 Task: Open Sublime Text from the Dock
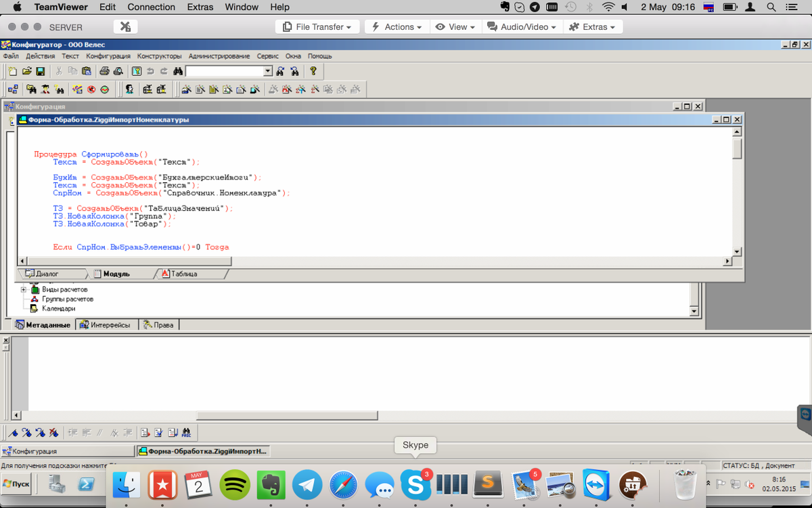[488, 485]
